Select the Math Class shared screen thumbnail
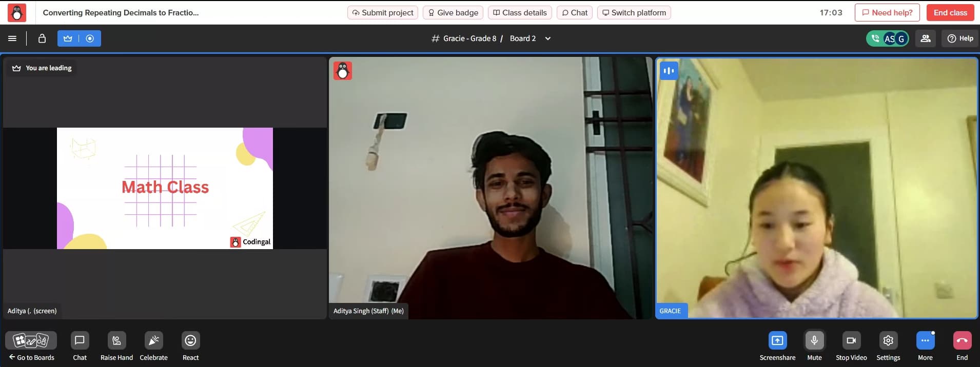This screenshot has width=980, height=367. point(165,188)
